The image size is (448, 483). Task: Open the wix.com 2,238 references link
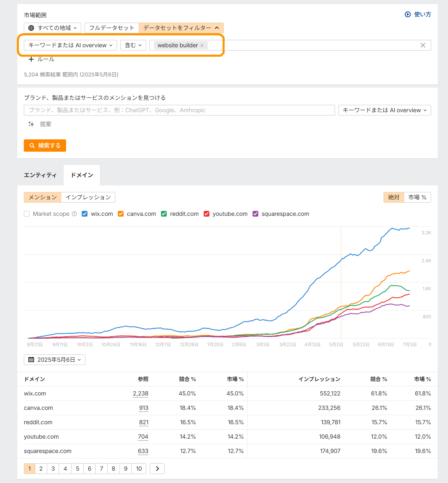click(140, 393)
